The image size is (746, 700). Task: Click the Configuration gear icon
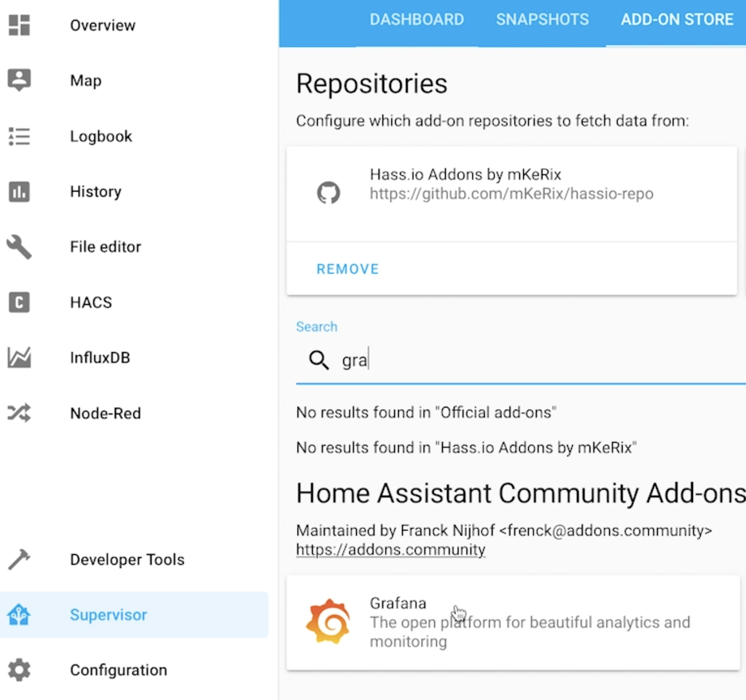pyautogui.click(x=19, y=670)
